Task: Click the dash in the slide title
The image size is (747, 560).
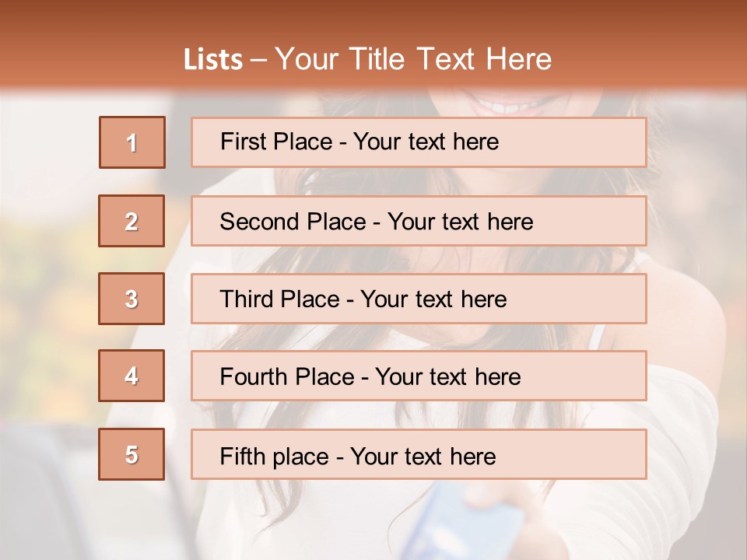Action: pyautogui.click(x=258, y=61)
